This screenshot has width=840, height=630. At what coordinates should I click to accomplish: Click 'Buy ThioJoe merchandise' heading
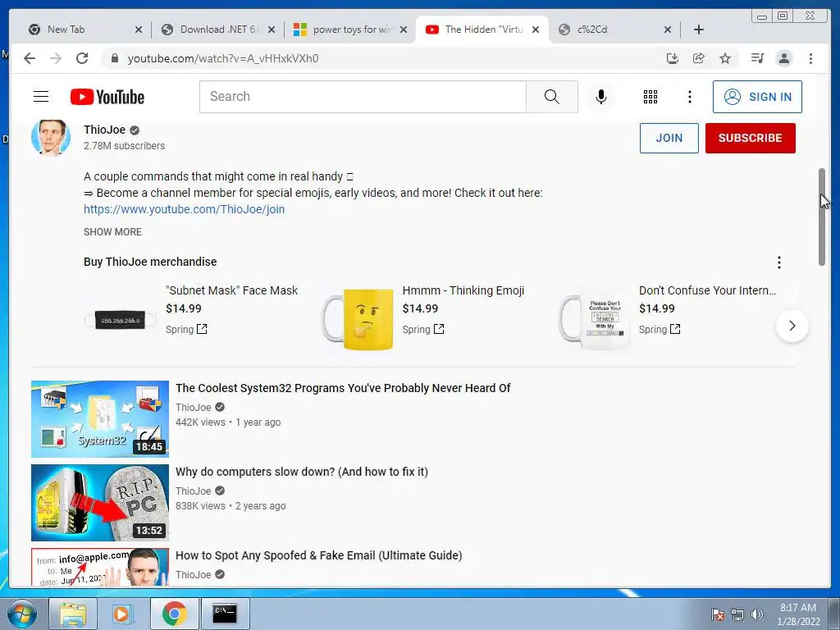(150, 262)
